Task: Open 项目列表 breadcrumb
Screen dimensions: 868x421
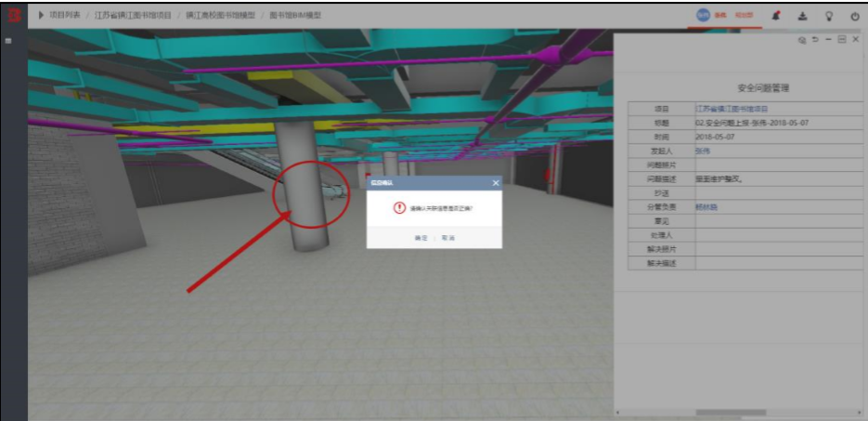Action: 65,15
